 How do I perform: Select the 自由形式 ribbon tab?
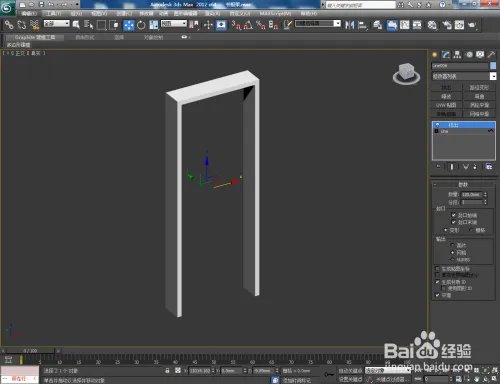click(x=85, y=37)
